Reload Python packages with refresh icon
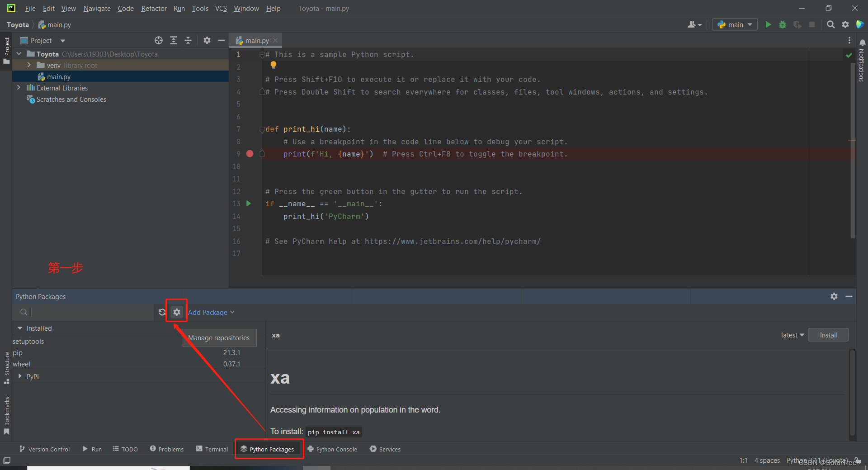The width and height of the screenshot is (868, 470). click(x=162, y=312)
